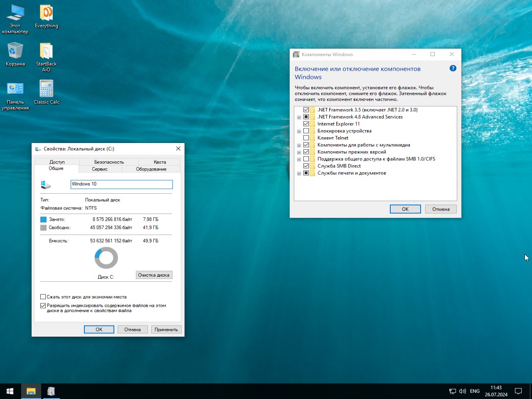The width and height of the screenshot is (532, 399).
Task: Click OK in the disk properties dialog
Action: tap(99, 330)
